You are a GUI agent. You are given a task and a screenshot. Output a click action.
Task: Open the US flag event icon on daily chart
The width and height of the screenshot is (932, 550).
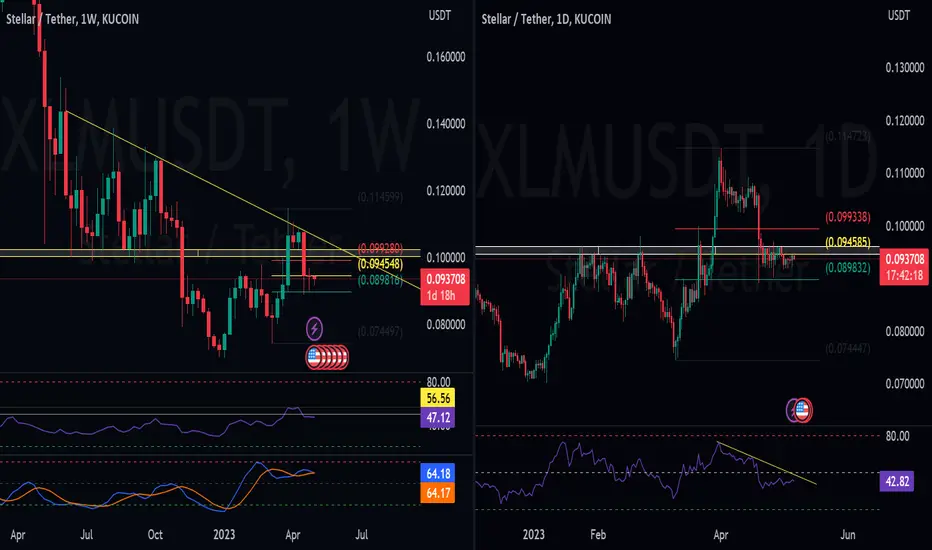(802, 410)
